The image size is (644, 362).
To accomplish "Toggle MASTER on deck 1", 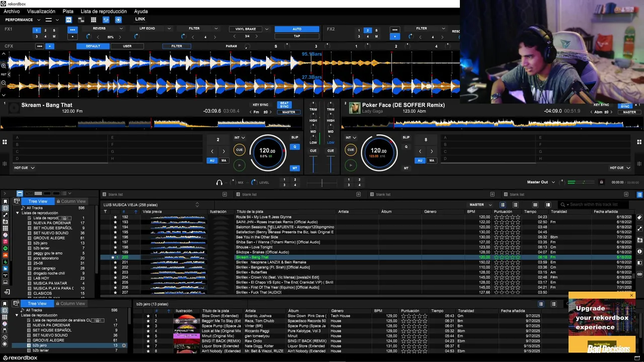I will point(288,112).
